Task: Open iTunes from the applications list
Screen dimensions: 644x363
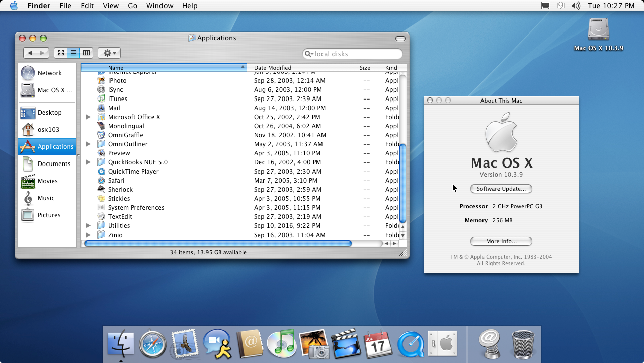Action: (x=117, y=98)
